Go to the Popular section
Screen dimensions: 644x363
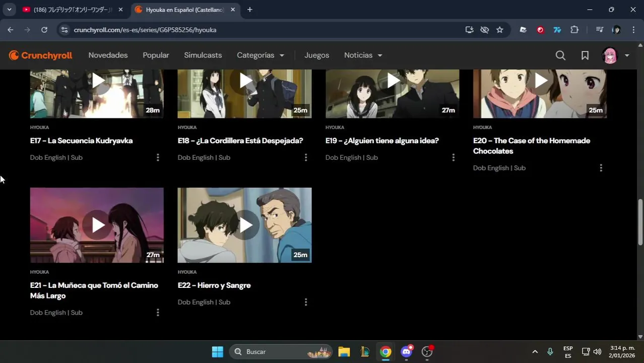click(x=156, y=55)
